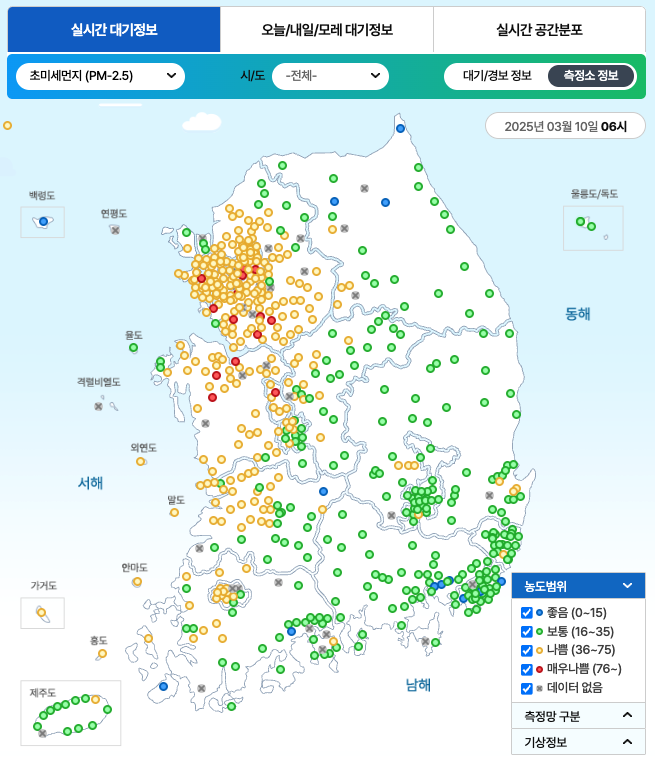Uncheck the 좋음 (0~15) checkbox
Viewport: 655px width, 775px height.
pos(526,613)
